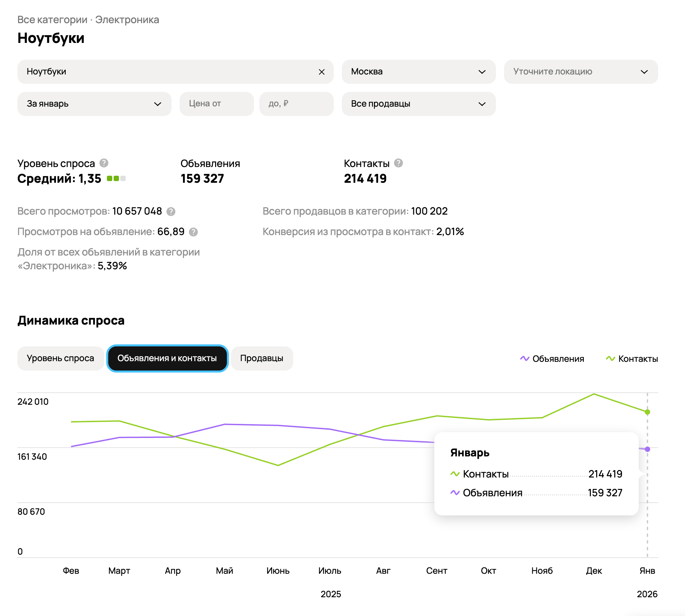The image size is (685, 616).
Task: Open tooltip icon for Всего просмотров
Action: [x=171, y=212]
